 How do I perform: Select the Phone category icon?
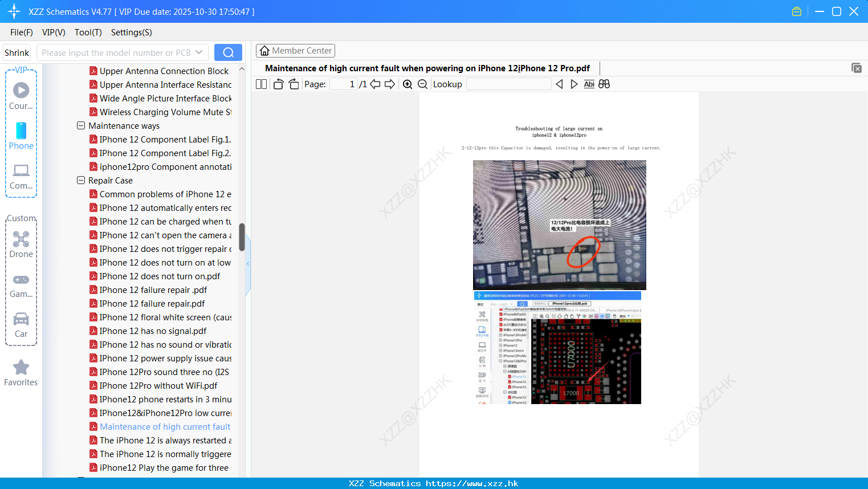(21, 136)
